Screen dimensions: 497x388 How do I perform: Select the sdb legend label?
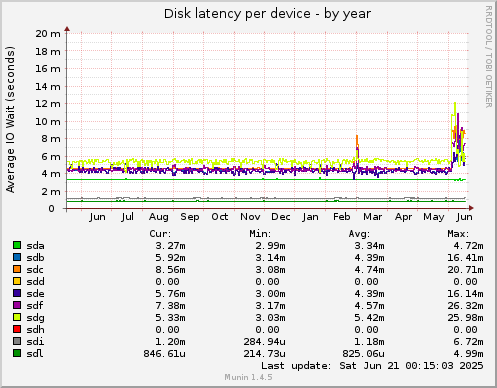point(35,258)
